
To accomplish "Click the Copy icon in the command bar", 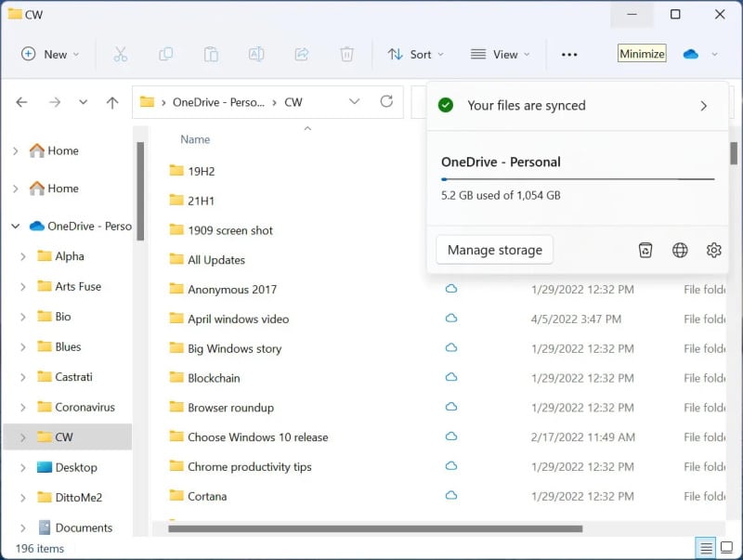I will pos(165,55).
